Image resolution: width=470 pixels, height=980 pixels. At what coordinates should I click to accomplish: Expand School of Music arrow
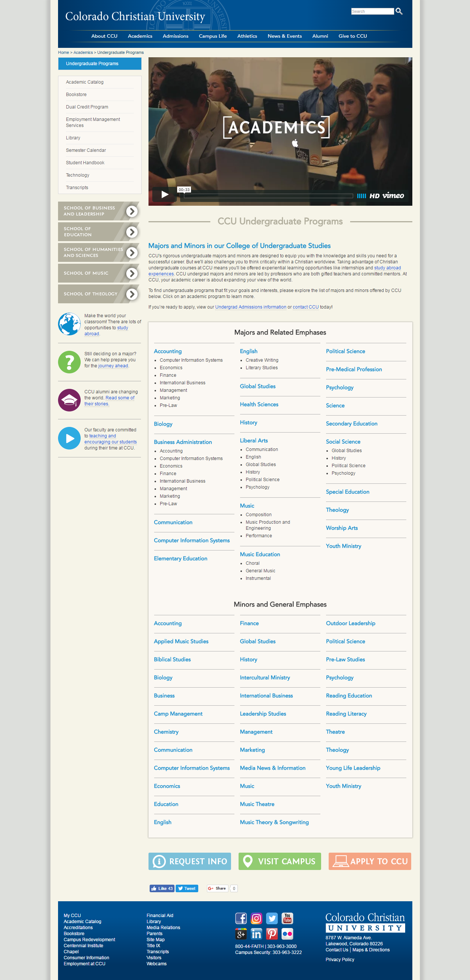(x=132, y=274)
